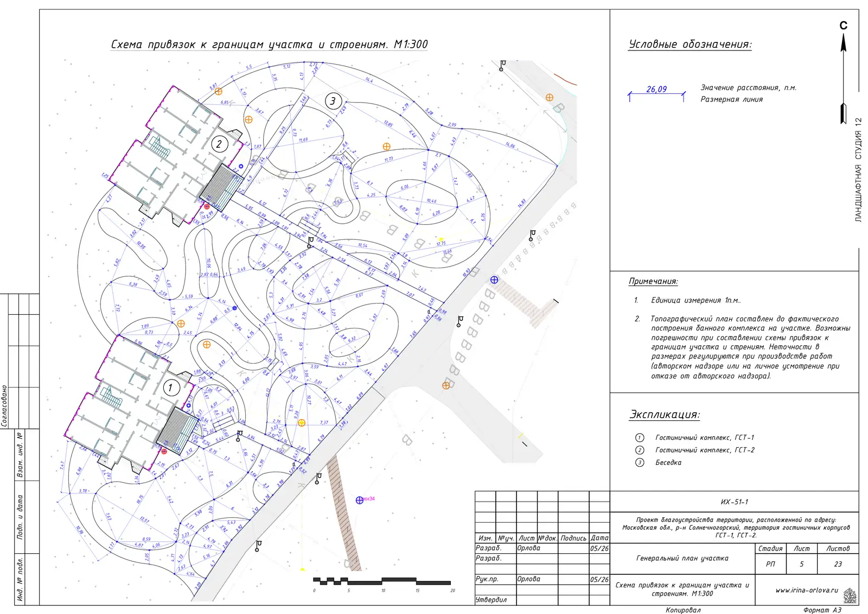This screenshot has height=614, width=868.
Task: Click the landscape studio logo near website address
Action: coord(850,596)
